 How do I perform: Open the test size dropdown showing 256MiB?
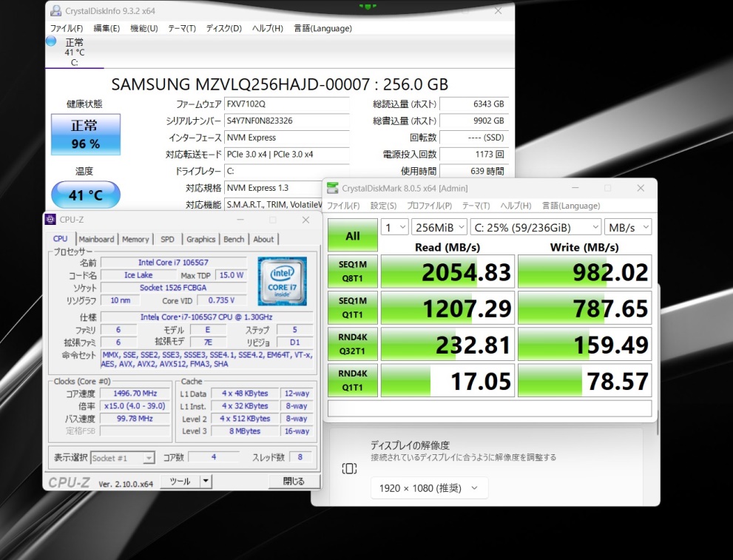click(439, 228)
